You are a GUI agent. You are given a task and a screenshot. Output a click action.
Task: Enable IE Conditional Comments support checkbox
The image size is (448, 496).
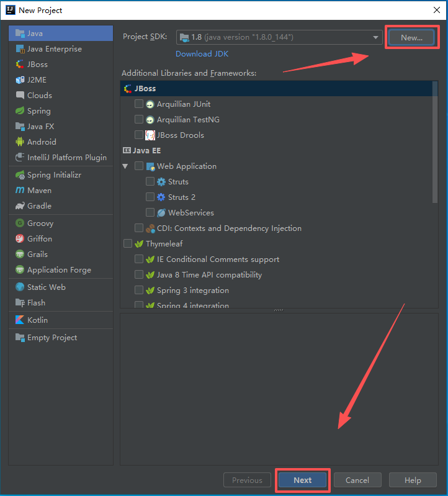pos(139,259)
